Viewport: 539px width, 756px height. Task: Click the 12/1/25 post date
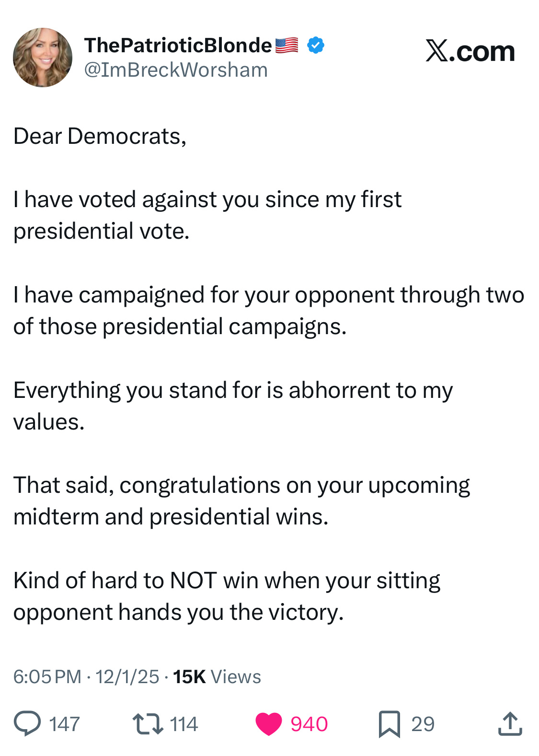(x=127, y=677)
